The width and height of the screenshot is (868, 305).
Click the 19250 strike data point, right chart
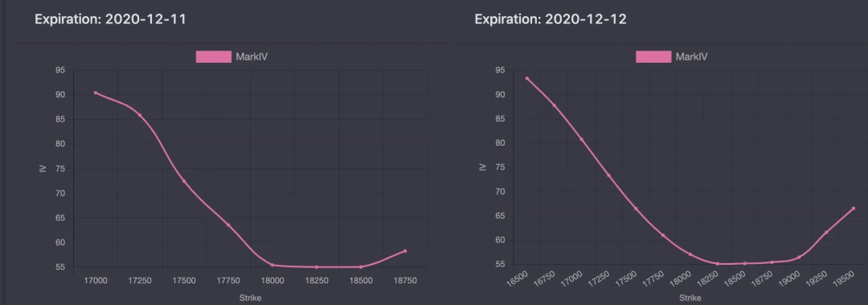pyautogui.click(x=826, y=233)
